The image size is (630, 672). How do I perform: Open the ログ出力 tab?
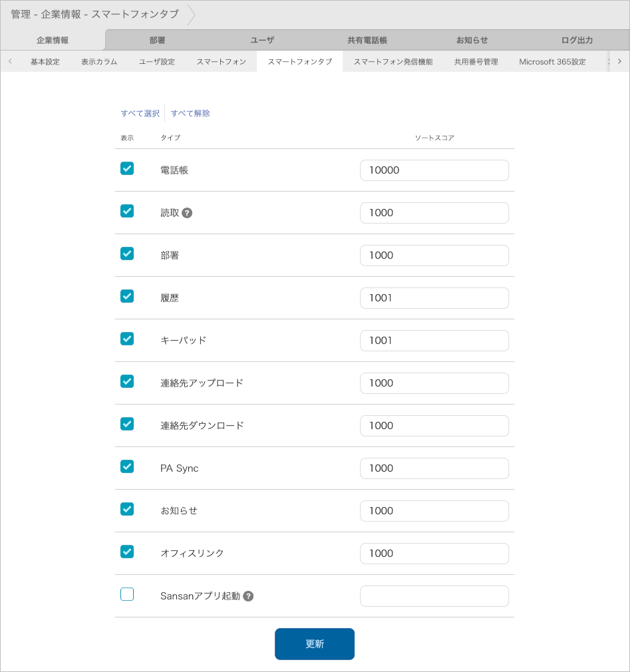[577, 41]
